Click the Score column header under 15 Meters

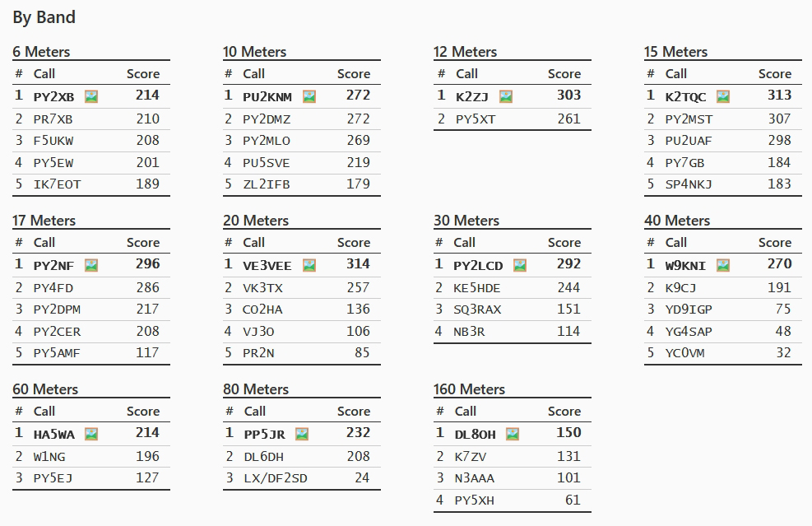click(774, 74)
